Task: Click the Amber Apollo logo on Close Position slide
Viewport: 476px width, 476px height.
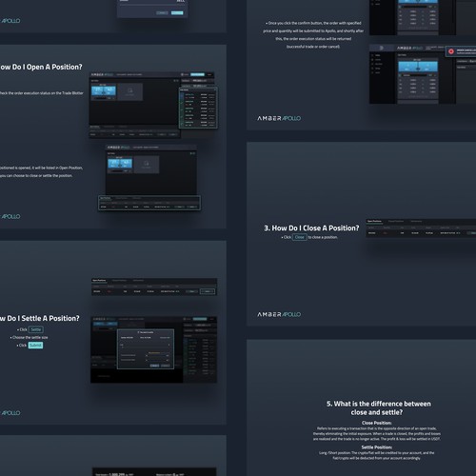Action: point(279,314)
